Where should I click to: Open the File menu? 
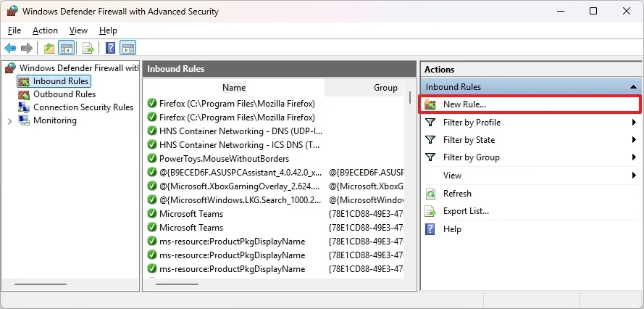pyautogui.click(x=14, y=30)
